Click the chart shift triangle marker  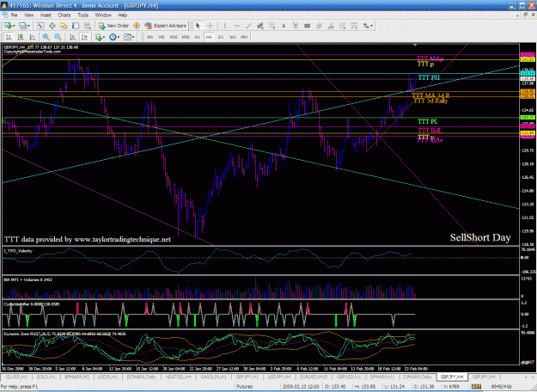click(x=415, y=45)
